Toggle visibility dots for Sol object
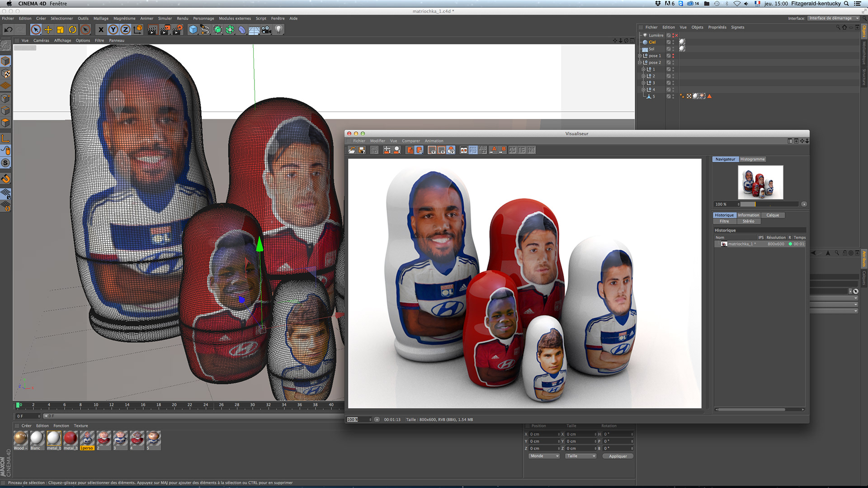This screenshot has width=868, height=488. click(x=673, y=49)
